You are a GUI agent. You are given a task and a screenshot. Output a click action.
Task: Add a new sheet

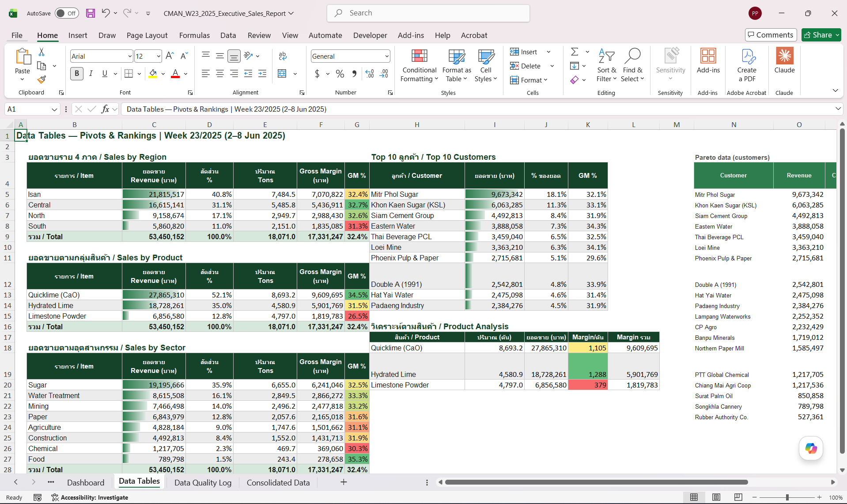tap(344, 482)
